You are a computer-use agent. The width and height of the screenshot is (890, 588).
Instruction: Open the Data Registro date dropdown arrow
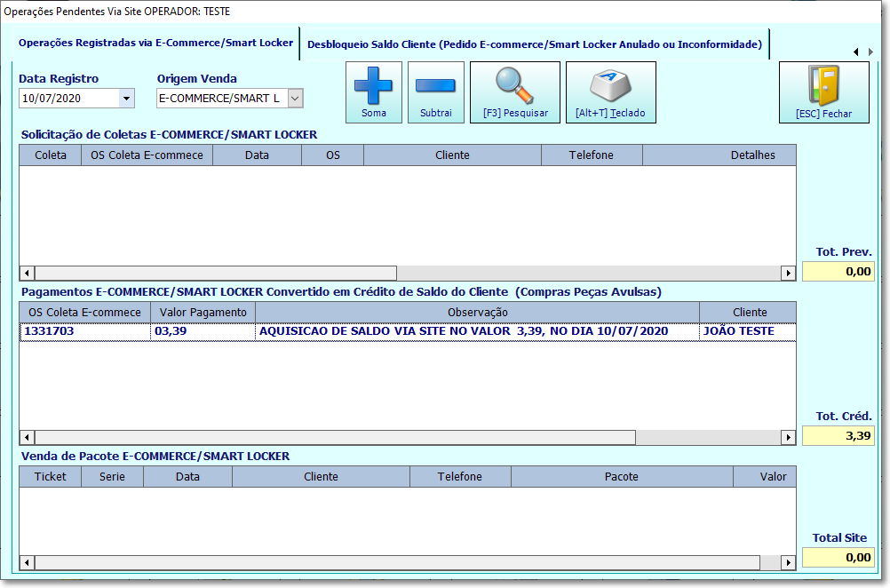click(127, 99)
